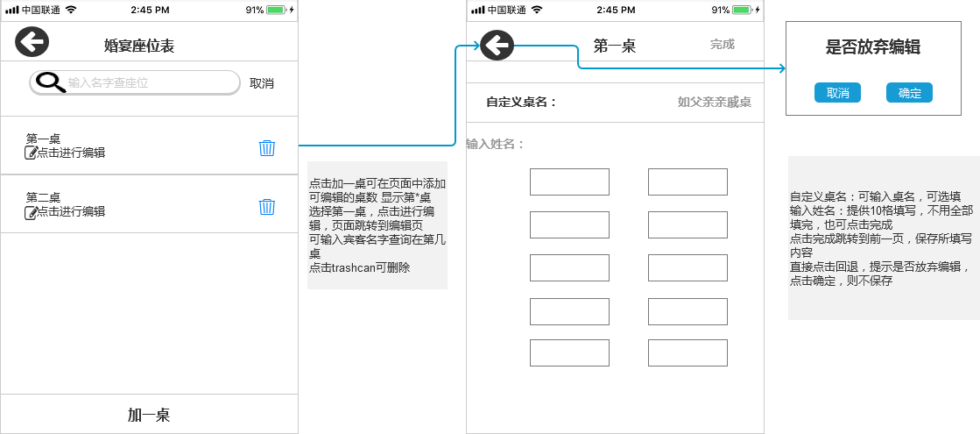Open 第二桌 点击进行编辑 row
The image size is (980, 434).
coord(149,204)
